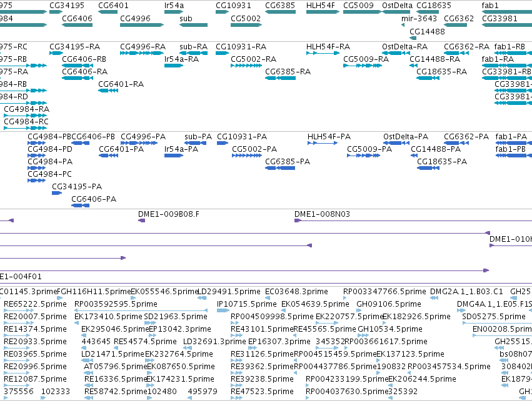Click protein Ir54a-PA
532x401 pixels.
174,156
